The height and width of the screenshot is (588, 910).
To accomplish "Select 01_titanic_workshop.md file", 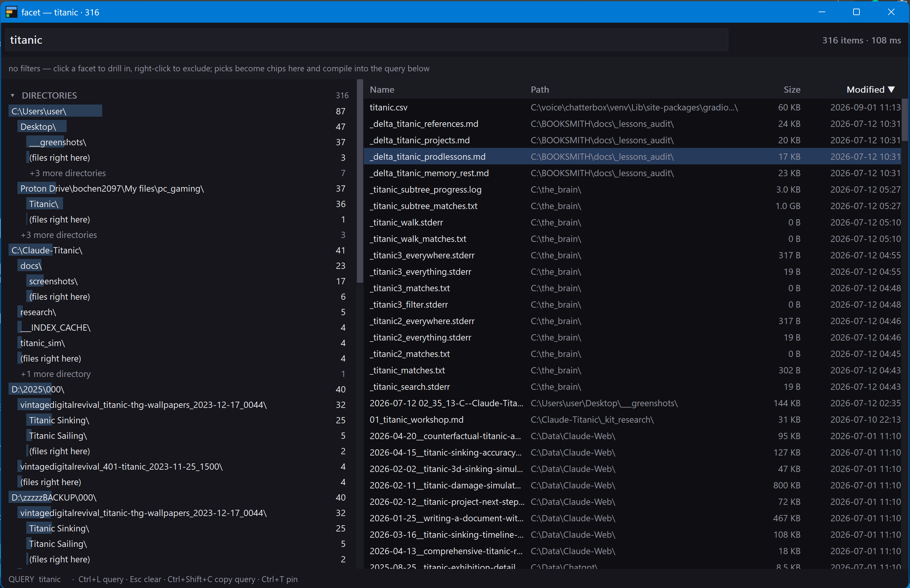I will coord(633,419).
